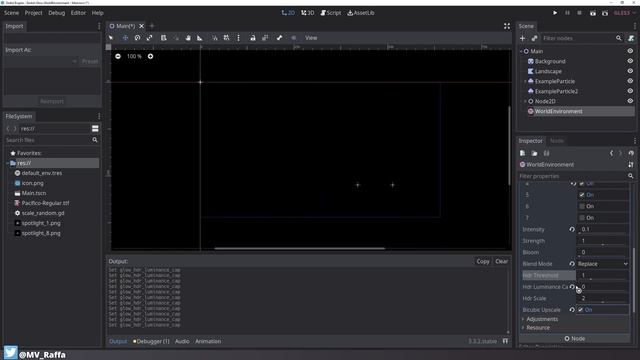Viewport: 640px width, 360px height.
Task: Toggle FileSystem split view mode icon
Action: [x=95, y=128]
